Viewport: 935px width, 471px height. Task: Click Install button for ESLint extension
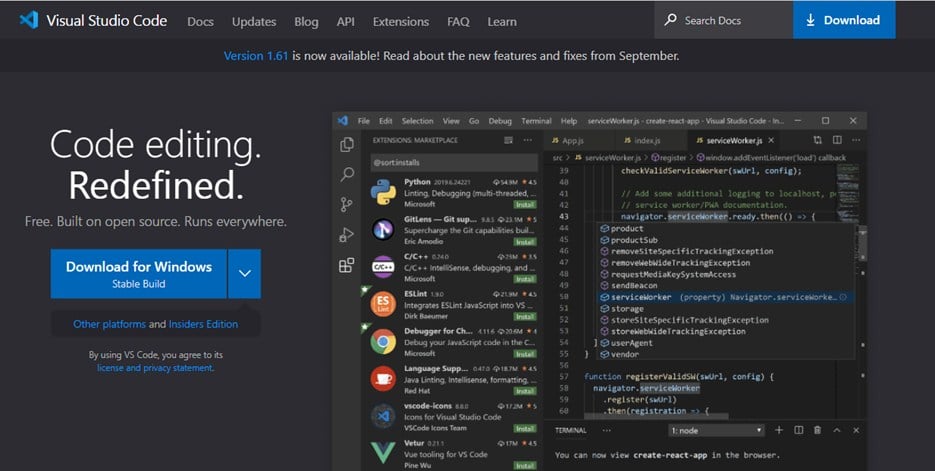pos(525,317)
